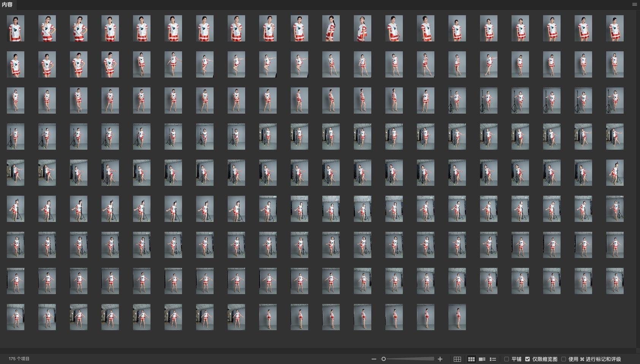Image resolution: width=640 pixels, height=364 pixels.
Task: Select the 内容 panel tab
Action: click(7, 5)
